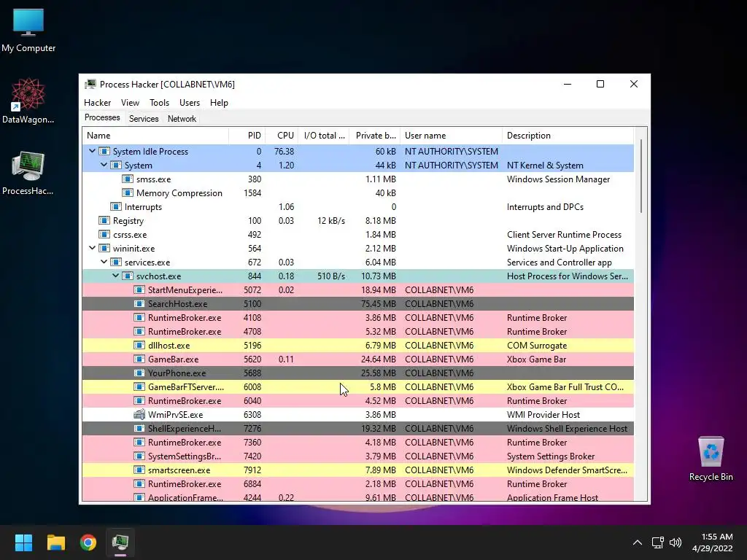The width and height of the screenshot is (747, 560).
Task: Select the SystemSettingsBroker process row
Action: click(x=357, y=456)
